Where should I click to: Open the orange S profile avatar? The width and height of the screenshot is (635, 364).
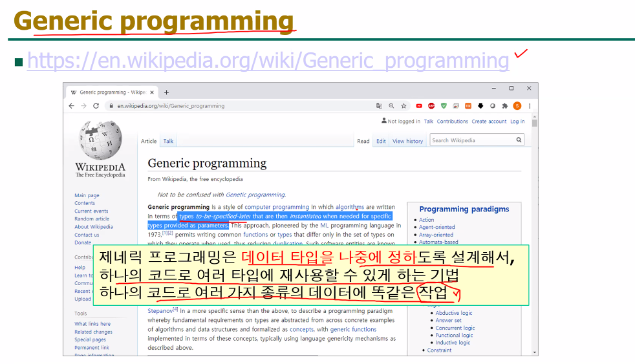click(517, 105)
